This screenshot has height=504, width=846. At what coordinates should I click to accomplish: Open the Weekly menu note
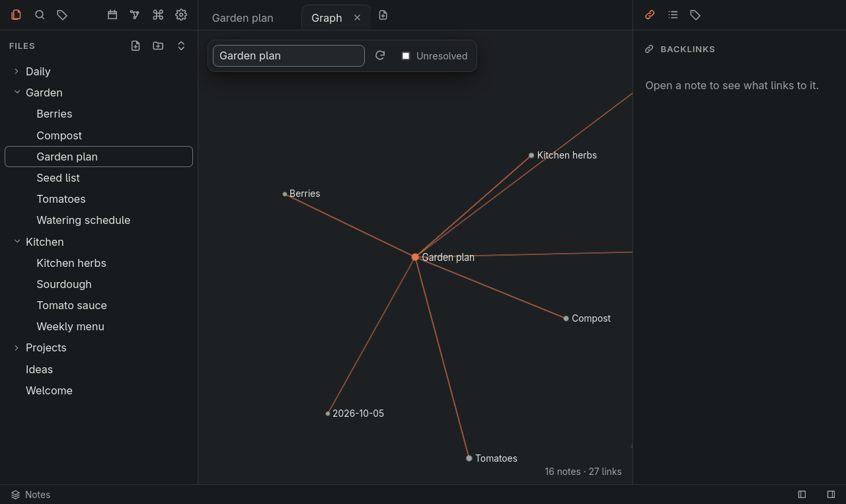[98, 326]
